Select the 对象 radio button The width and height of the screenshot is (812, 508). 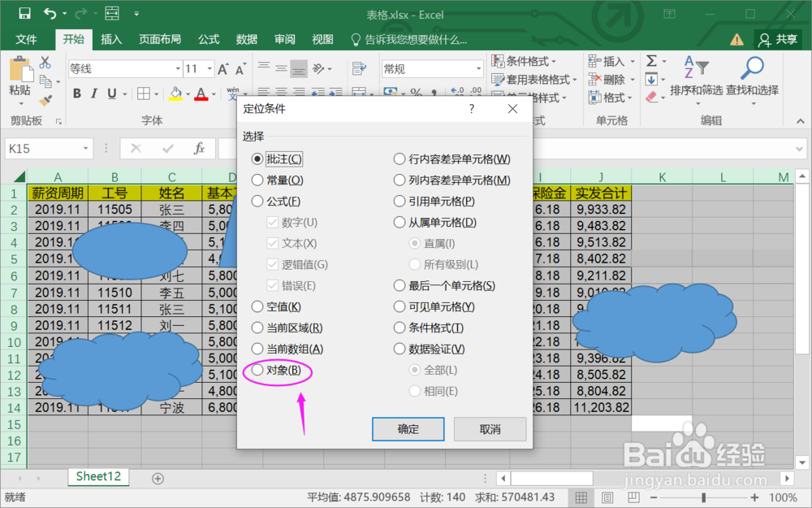point(257,370)
